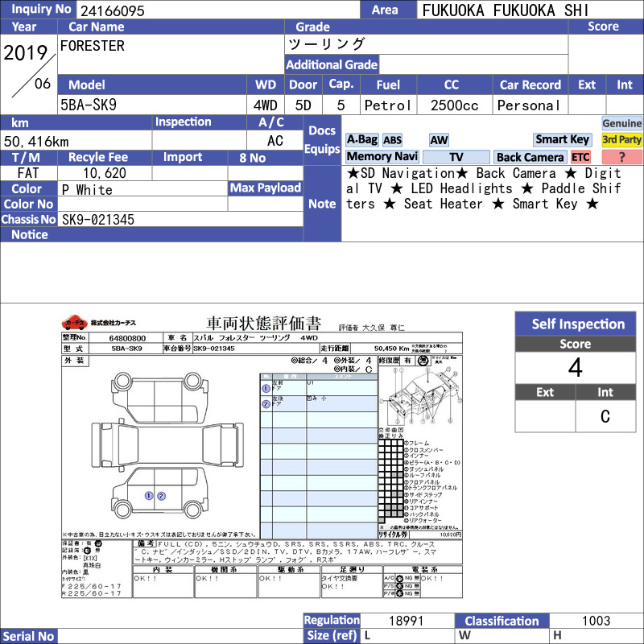Click the Smart Key badge
Viewport: 644px width, 644px height.
pos(562,139)
